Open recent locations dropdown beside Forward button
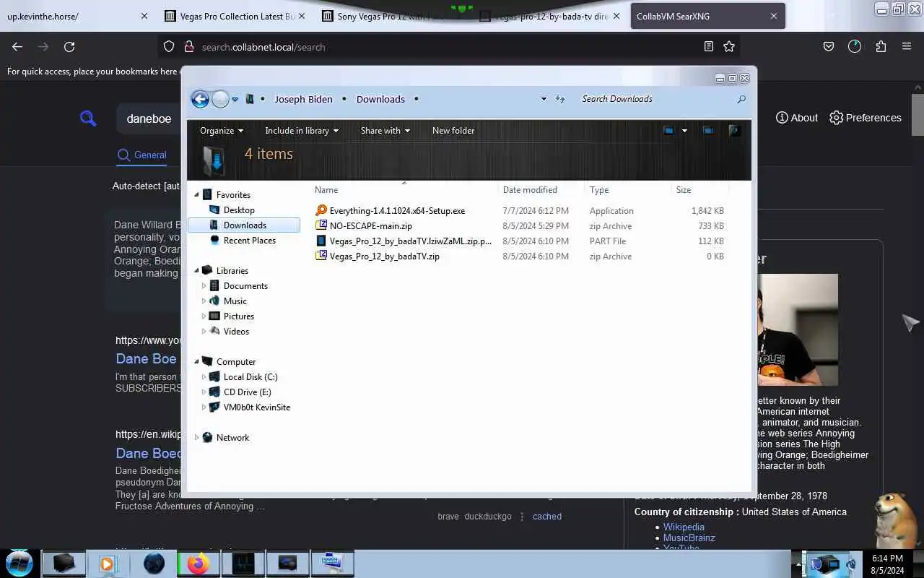Viewport: 924px width, 578px height. pyautogui.click(x=235, y=100)
